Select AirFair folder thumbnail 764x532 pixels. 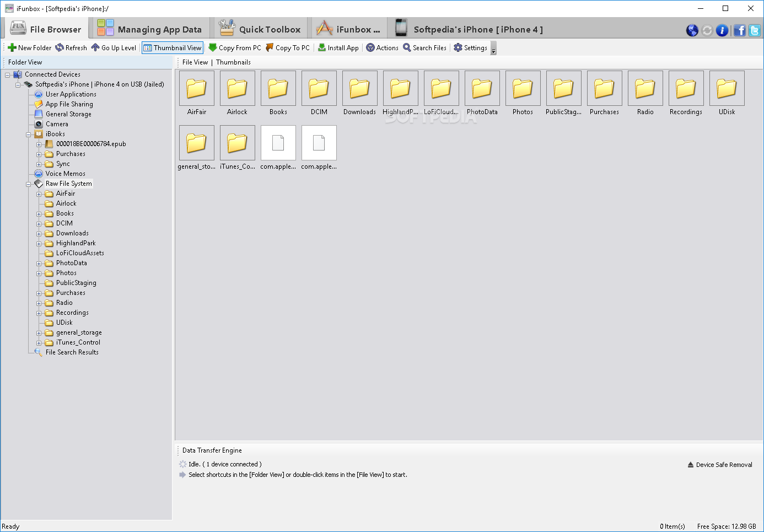pyautogui.click(x=197, y=88)
